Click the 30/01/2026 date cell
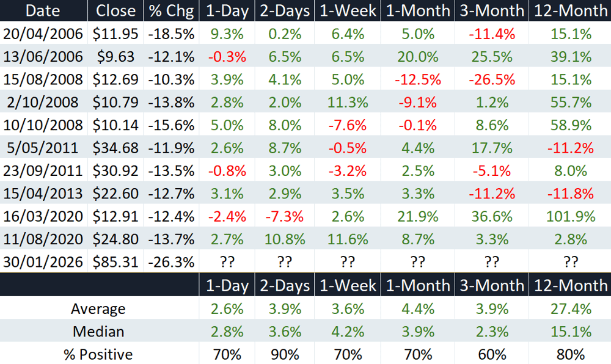Image resolution: width=611 pixels, height=364 pixels. point(43,261)
